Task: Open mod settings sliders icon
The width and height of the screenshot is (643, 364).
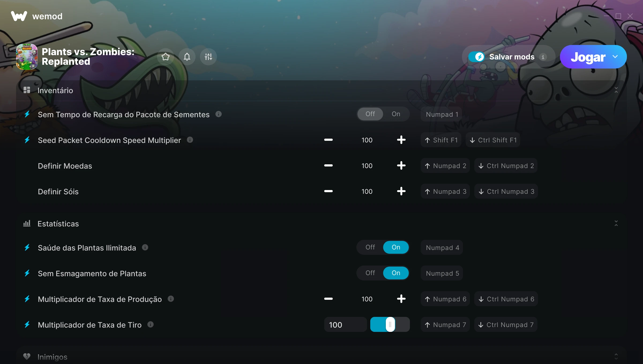Action: (x=208, y=57)
